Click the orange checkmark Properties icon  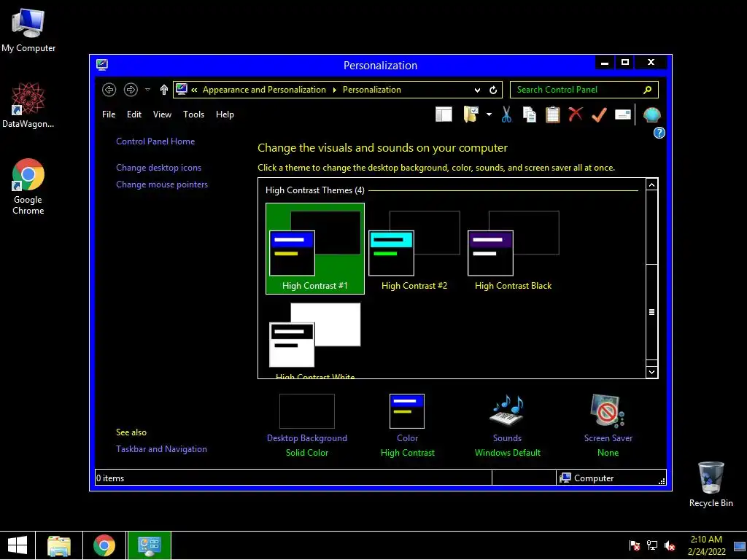coord(600,114)
